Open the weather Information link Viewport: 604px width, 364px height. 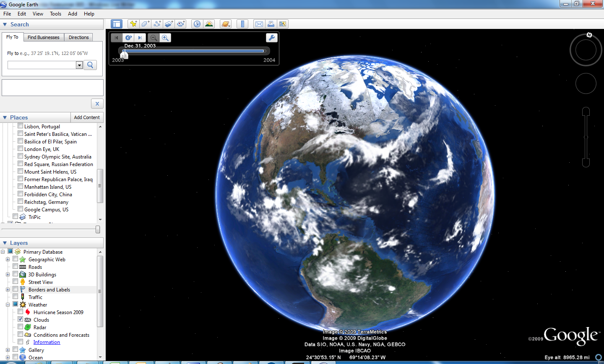[x=47, y=342]
